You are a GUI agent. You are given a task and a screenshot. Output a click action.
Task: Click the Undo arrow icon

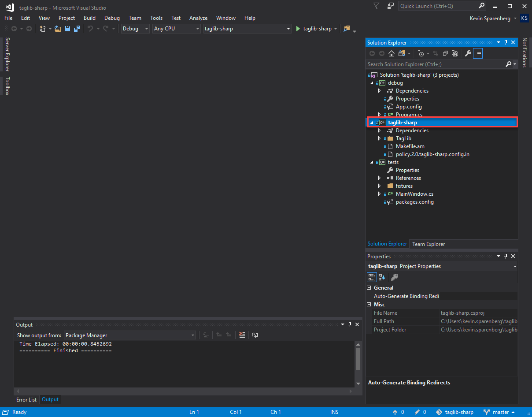coord(90,29)
